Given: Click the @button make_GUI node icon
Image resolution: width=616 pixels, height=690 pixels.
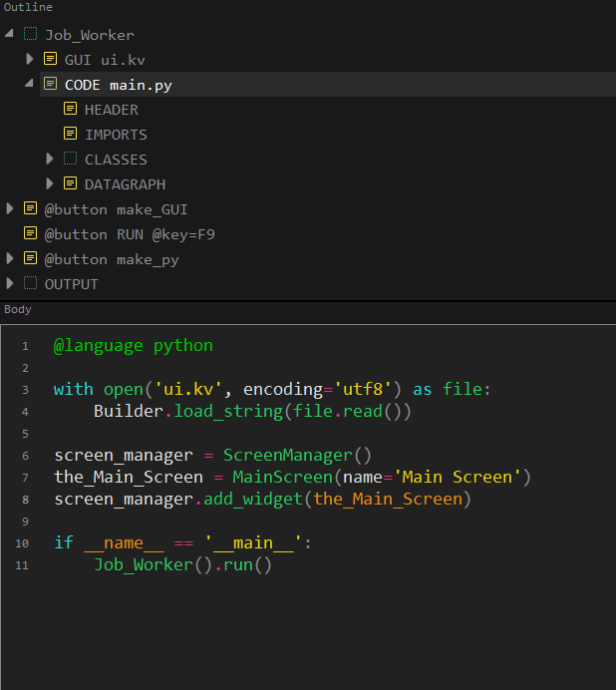Looking at the screenshot, I should click(x=30, y=208).
